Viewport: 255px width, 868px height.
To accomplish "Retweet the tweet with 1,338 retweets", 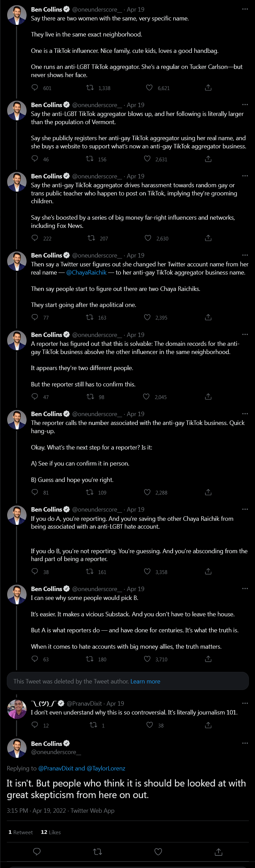I will (x=90, y=88).
